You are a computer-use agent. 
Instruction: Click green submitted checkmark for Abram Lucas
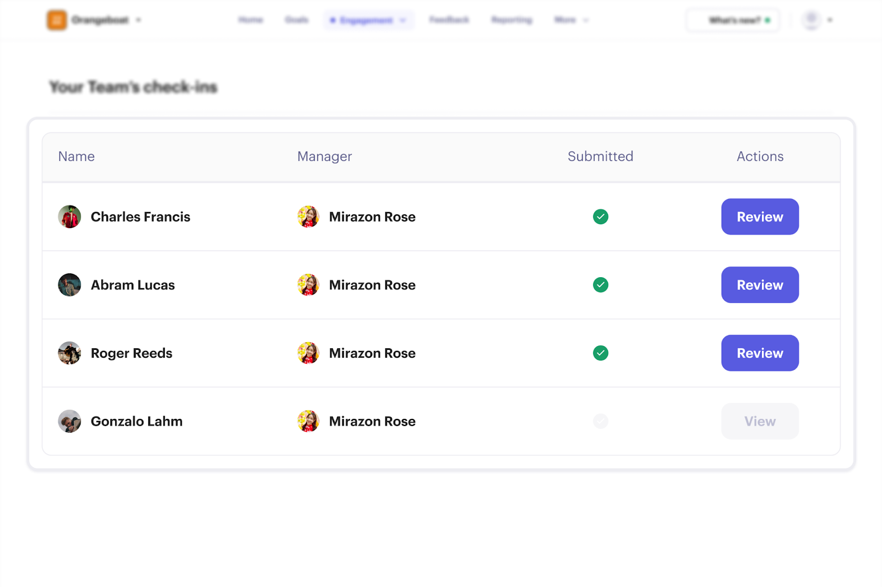pyautogui.click(x=600, y=285)
